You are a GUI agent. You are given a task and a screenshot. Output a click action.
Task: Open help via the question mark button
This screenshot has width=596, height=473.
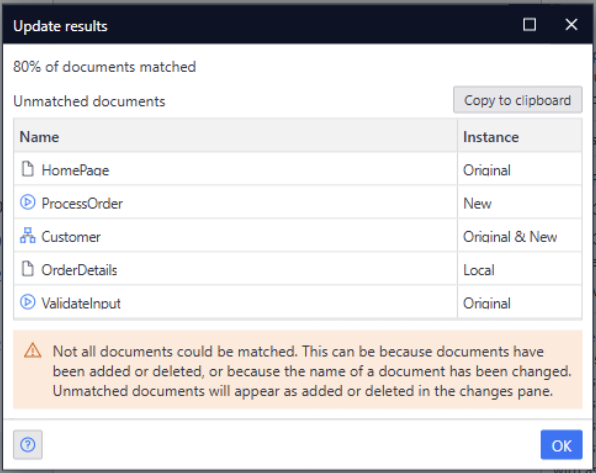click(x=28, y=444)
